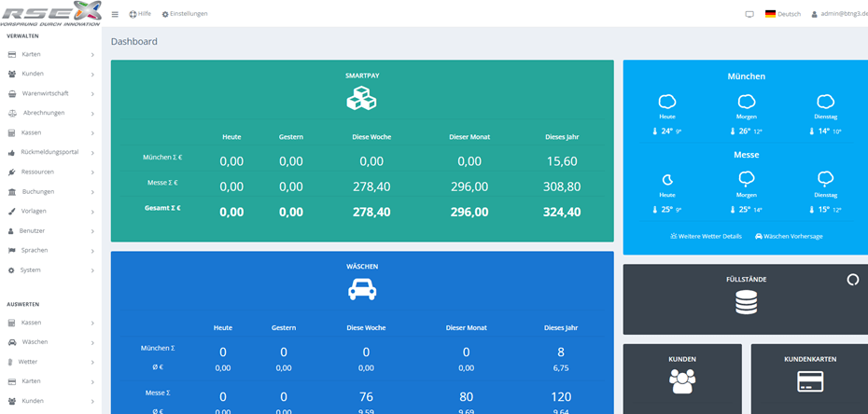The image size is (868, 414).
Task: Click the Rückmeldungsportal thumbs-up icon
Action: coord(11,153)
